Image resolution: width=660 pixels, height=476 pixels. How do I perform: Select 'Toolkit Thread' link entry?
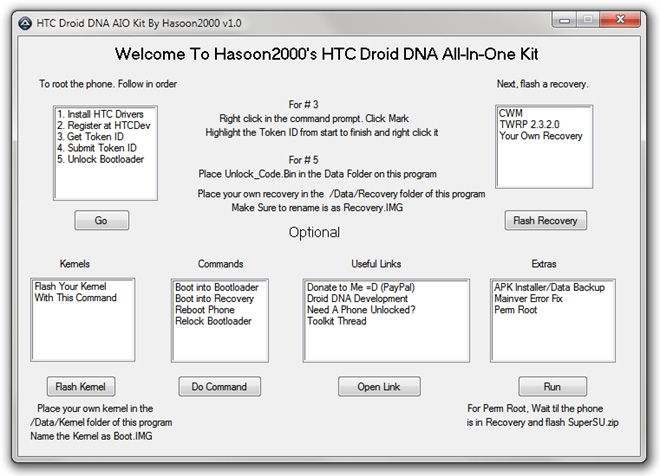click(x=336, y=321)
